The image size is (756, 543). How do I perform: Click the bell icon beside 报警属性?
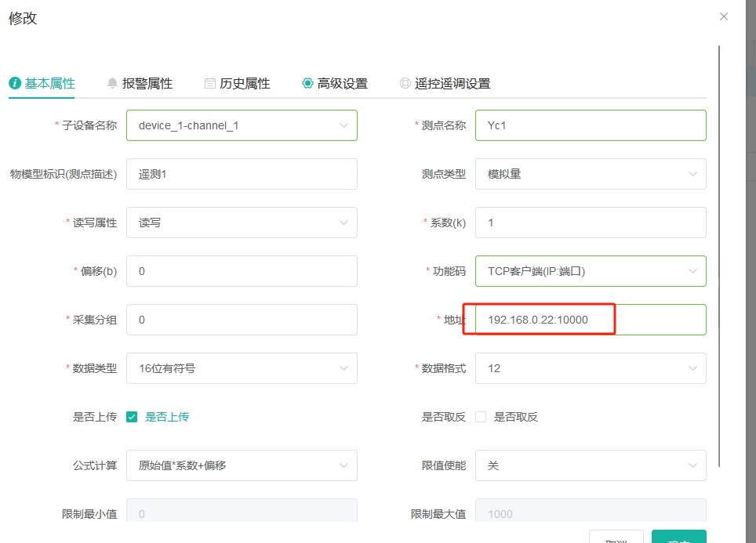113,83
